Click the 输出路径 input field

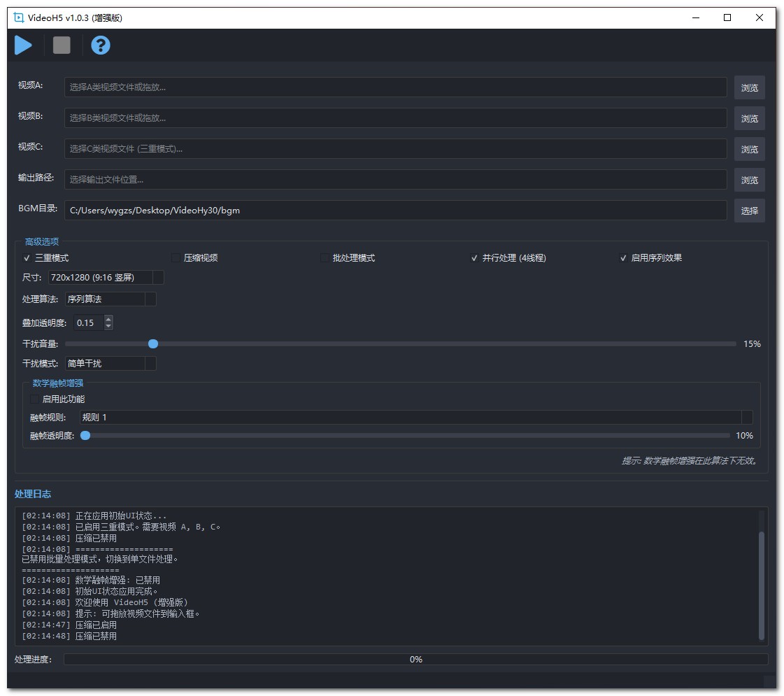(395, 180)
